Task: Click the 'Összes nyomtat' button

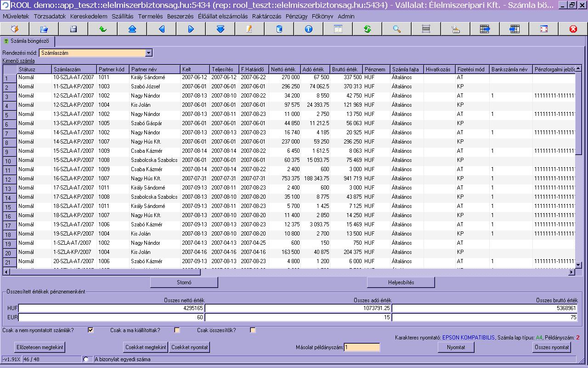Action: click(x=552, y=347)
